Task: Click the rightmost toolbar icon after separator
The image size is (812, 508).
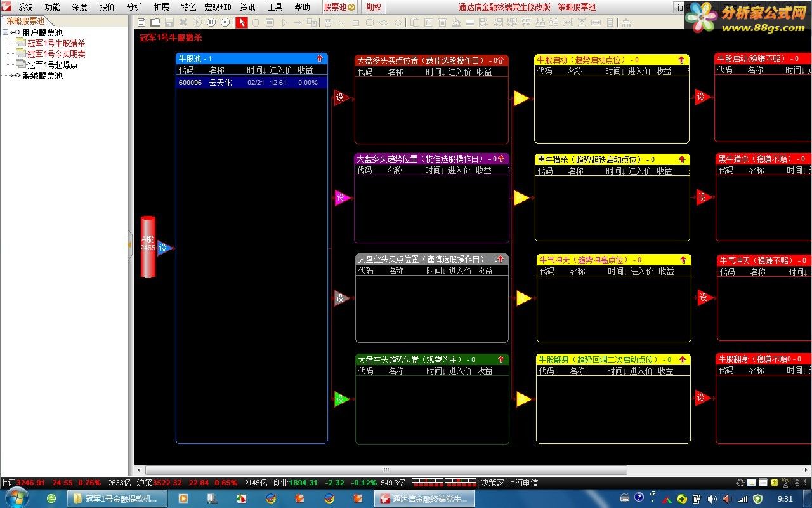Action: coord(625,22)
